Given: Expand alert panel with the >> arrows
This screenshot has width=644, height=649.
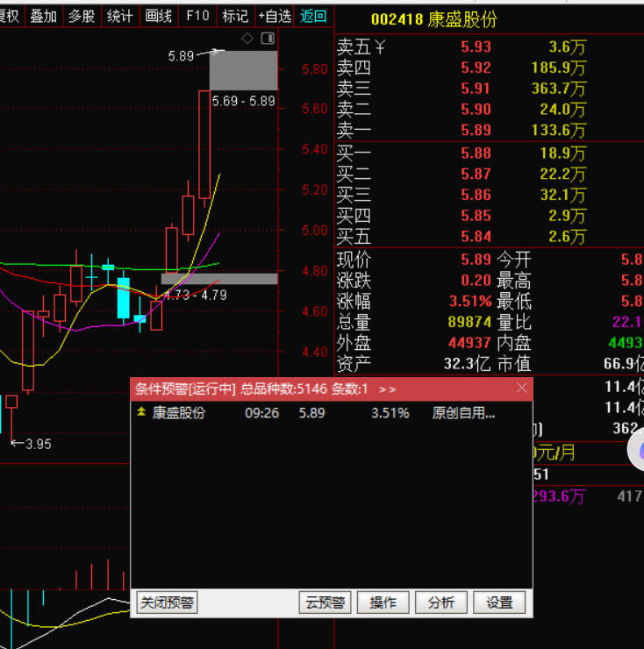Looking at the screenshot, I should tap(387, 389).
